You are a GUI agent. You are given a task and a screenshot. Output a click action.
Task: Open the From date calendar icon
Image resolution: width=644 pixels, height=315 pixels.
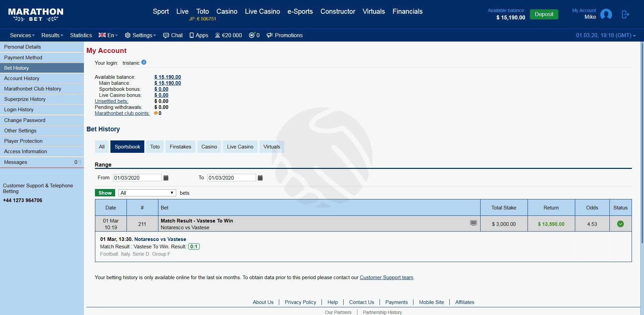166,178
